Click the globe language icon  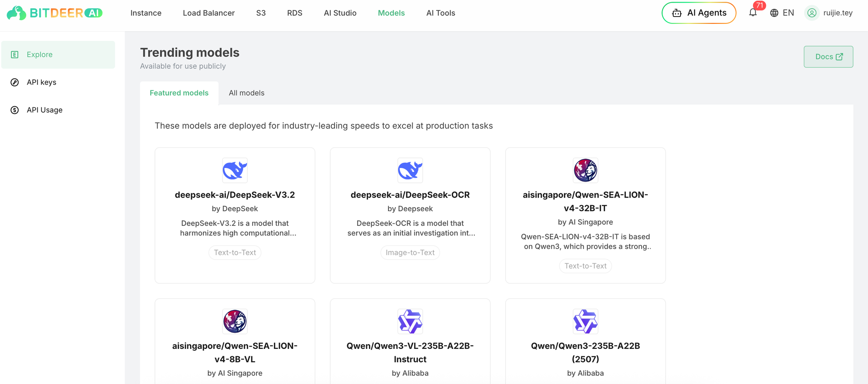coord(774,13)
